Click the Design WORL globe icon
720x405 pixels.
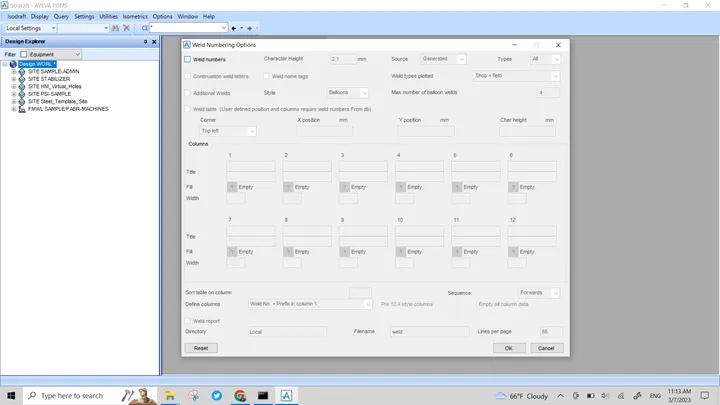click(13, 64)
